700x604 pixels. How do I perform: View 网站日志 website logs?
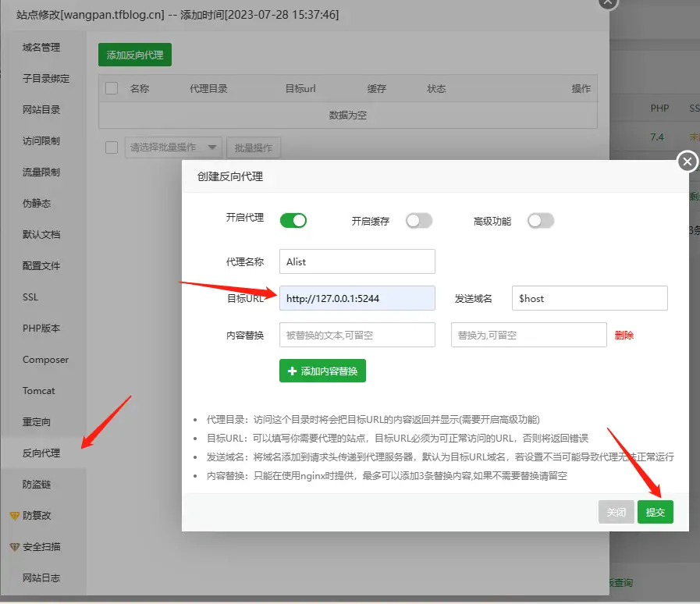click(x=44, y=577)
